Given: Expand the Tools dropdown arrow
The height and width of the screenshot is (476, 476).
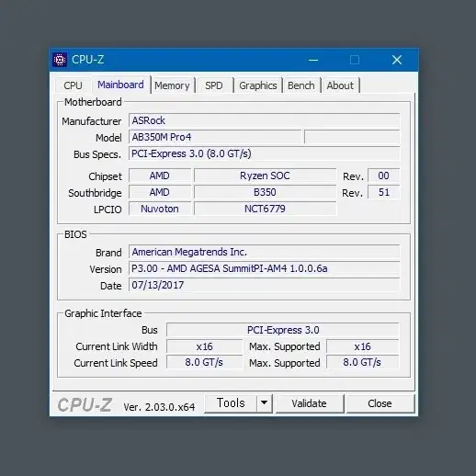Looking at the screenshot, I should [x=264, y=403].
